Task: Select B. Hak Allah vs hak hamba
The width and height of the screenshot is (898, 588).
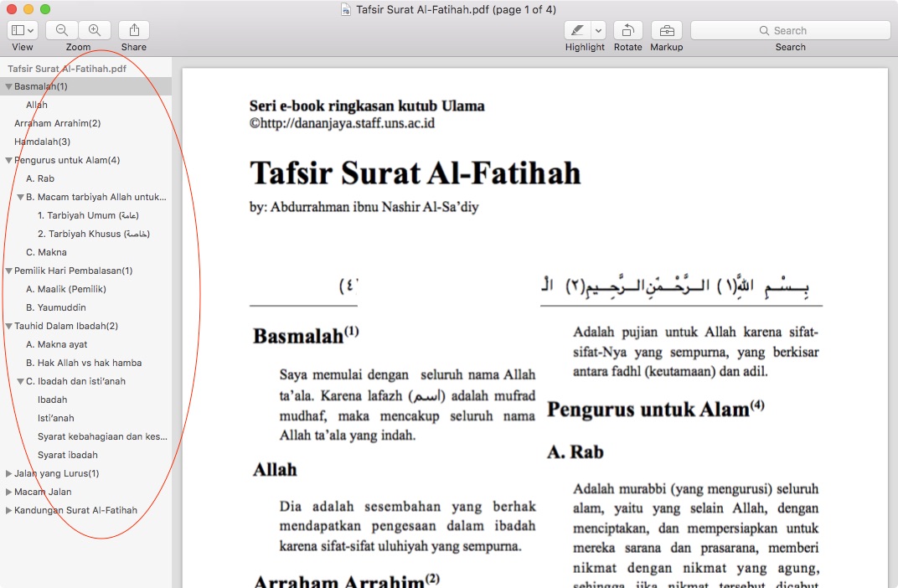Action: [x=84, y=363]
